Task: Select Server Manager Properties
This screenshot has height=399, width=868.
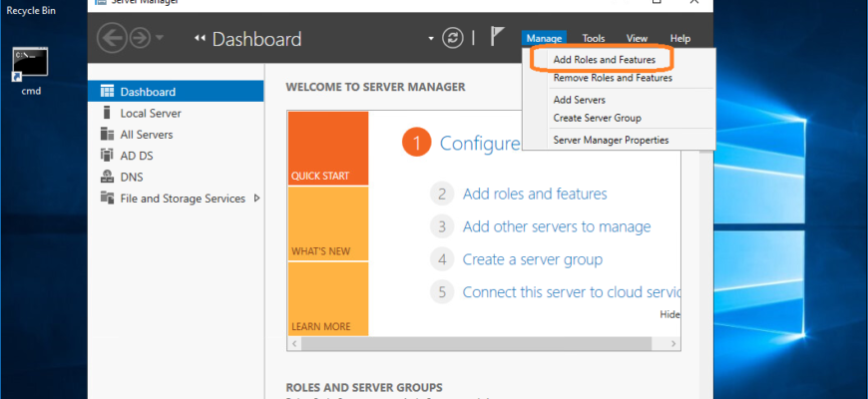Action: 611,140
